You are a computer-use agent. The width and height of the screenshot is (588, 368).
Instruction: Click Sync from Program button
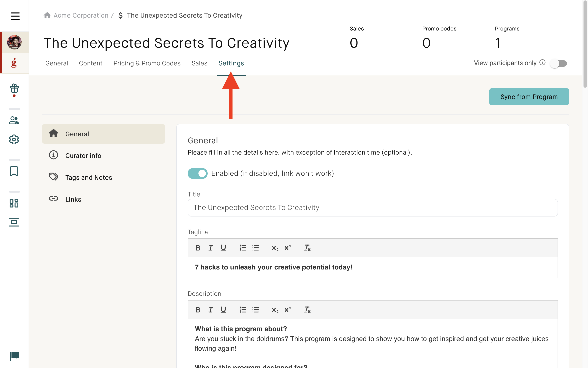point(529,97)
